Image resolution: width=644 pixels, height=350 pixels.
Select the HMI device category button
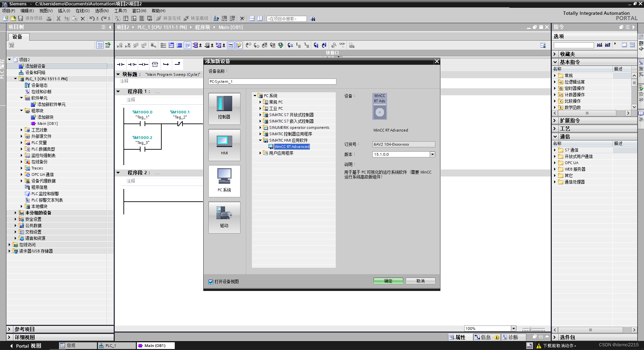tap(224, 145)
